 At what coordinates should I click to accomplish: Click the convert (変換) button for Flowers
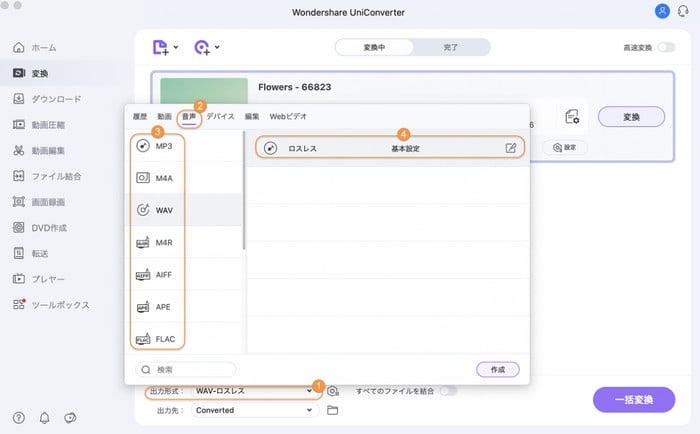[x=631, y=117]
